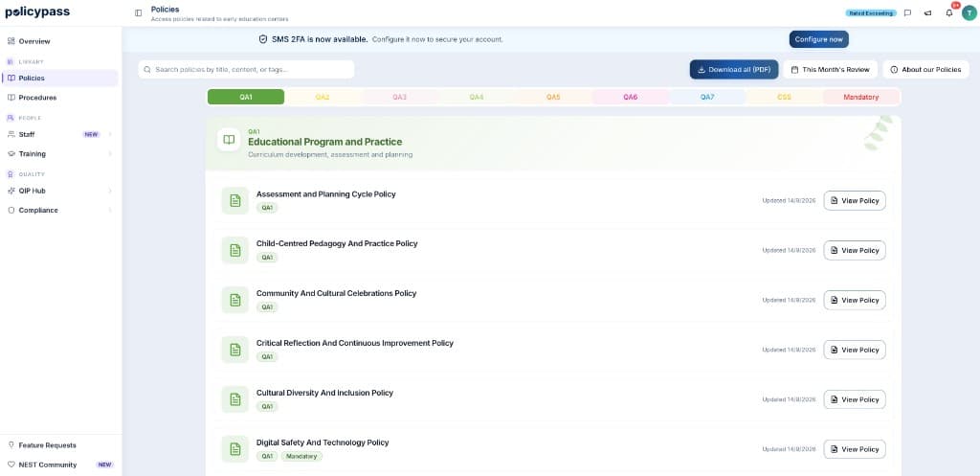
Task: Open Overview in the sidebar
Action: pos(59,41)
